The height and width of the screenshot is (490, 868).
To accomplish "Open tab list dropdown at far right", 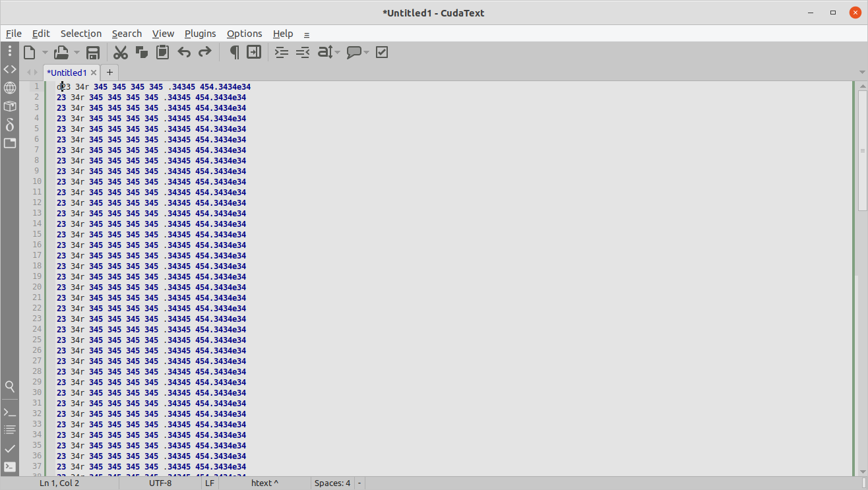I will click(x=862, y=72).
